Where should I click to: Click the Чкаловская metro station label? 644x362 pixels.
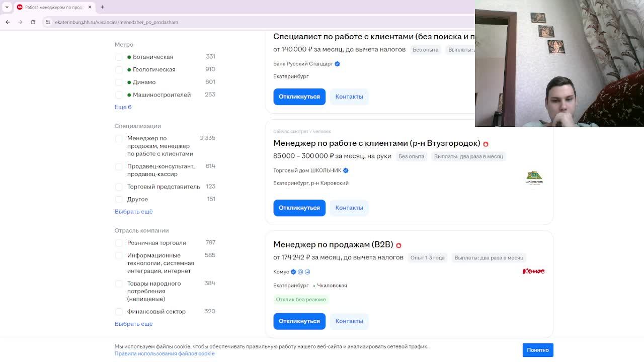[332, 286]
